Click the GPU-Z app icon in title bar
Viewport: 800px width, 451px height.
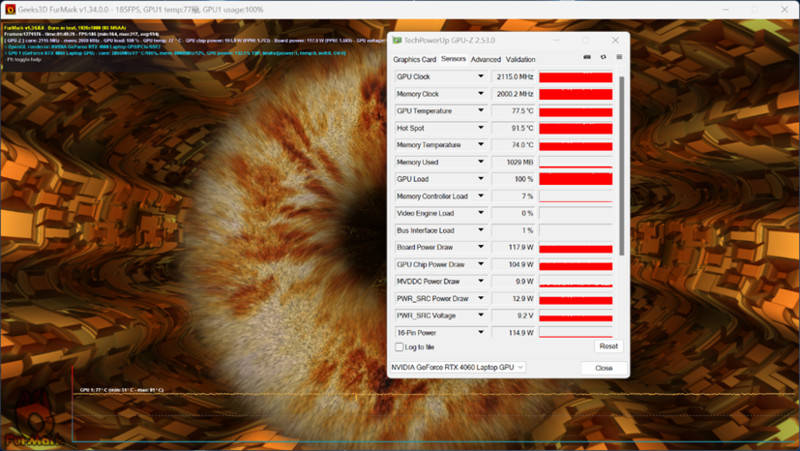point(397,40)
